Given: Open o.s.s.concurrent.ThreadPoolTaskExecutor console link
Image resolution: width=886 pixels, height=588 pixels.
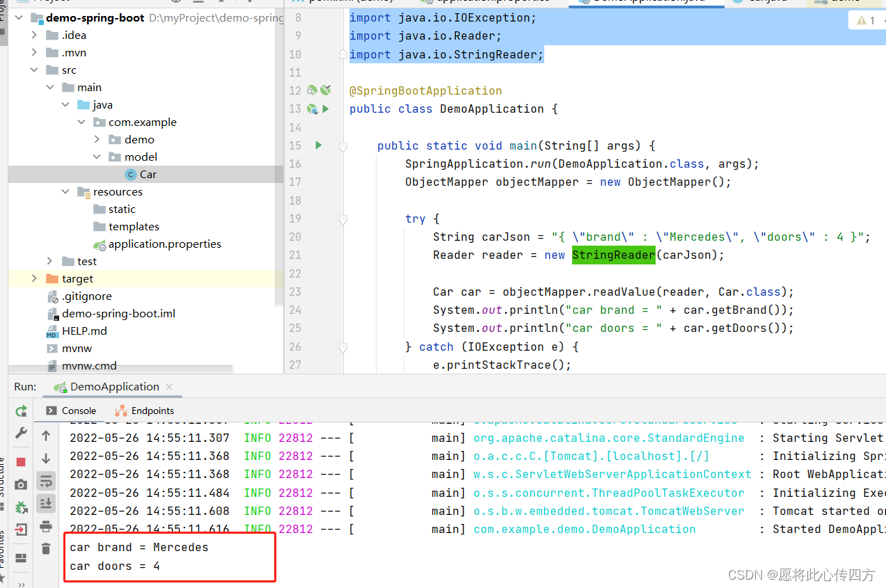Looking at the screenshot, I should (x=609, y=493).
